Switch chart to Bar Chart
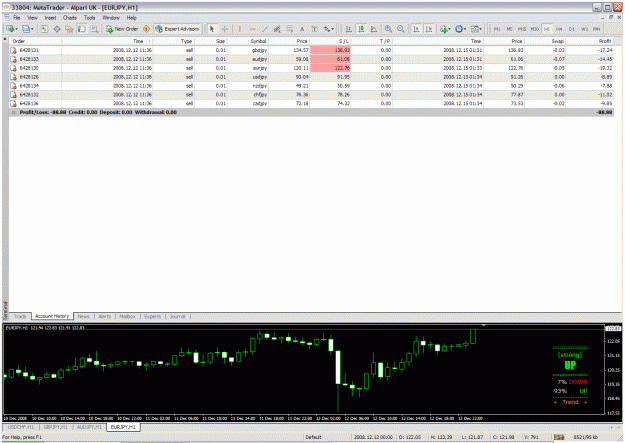Image resolution: width=625 pixels, height=443 pixels. (x=348, y=29)
